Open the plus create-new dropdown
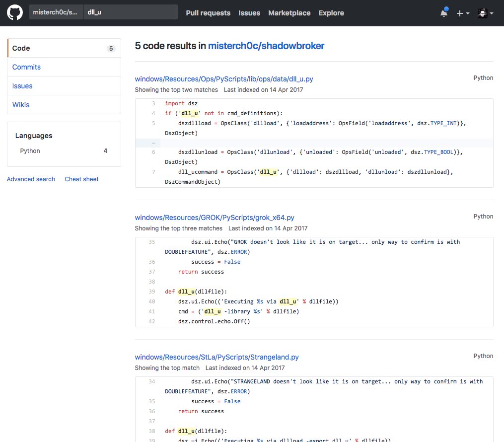Viewport: 504px width, 442px height. (x=463, y=13)
